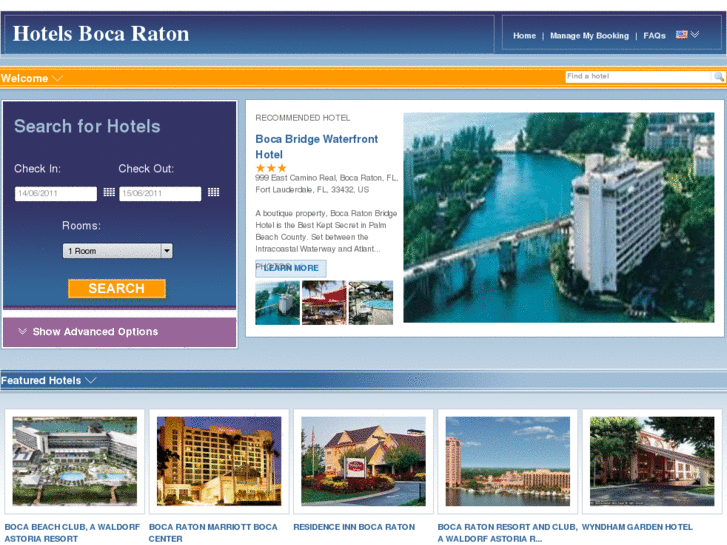Click the Welcome heading text
This screenshot has width=727, height=545.
click(x=25, y=78)
